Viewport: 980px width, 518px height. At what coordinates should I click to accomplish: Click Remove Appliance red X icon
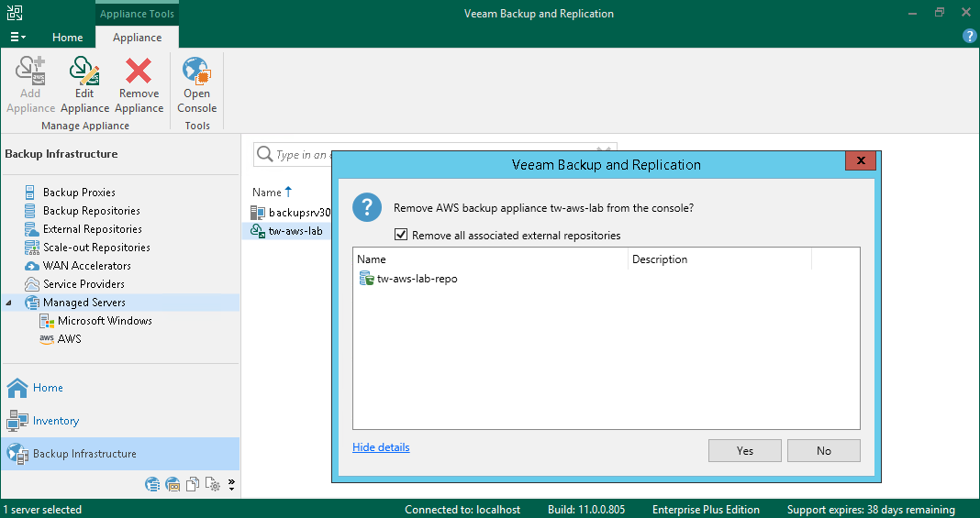[139, 71]
